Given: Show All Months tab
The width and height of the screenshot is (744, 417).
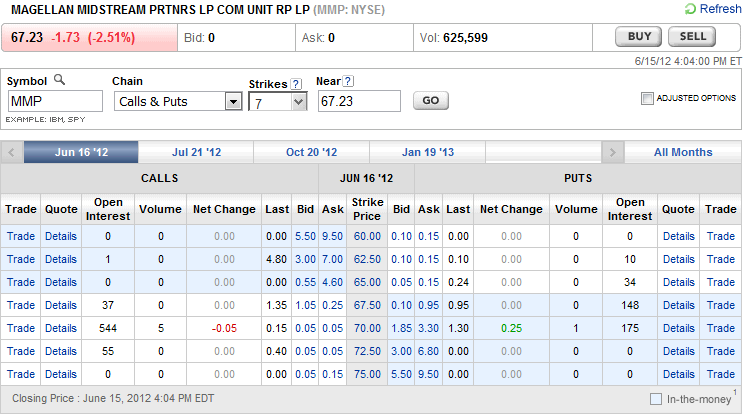Looking at the screenshot, I should 683,152.
